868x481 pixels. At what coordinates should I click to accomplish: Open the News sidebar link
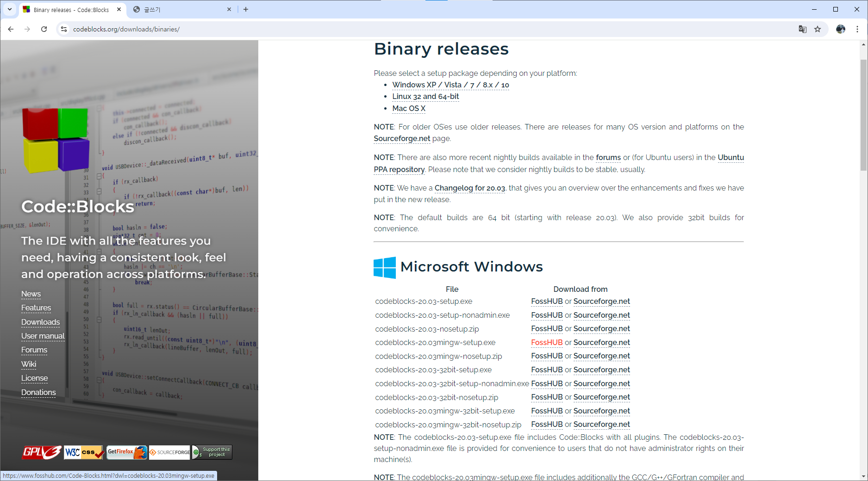click(x=31, y=294)
